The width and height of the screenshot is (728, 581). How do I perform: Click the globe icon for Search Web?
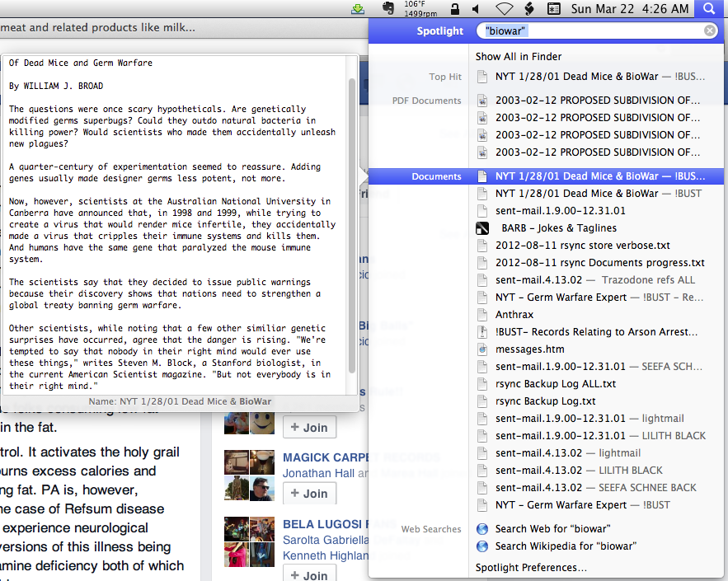pyautogui.click(x=483, y=529)
